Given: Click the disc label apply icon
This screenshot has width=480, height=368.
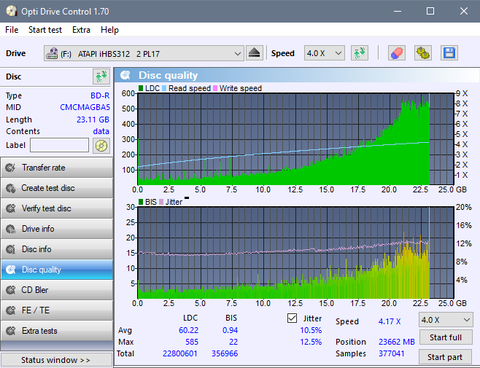Looking at the screenshot, I should 101,146.
